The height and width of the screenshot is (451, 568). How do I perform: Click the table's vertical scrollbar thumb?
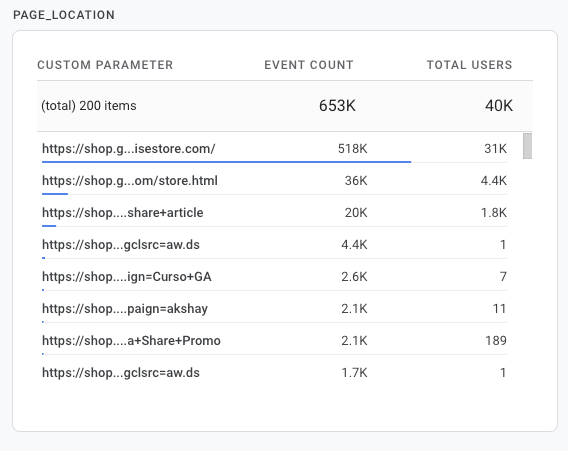tap(527, 146)
